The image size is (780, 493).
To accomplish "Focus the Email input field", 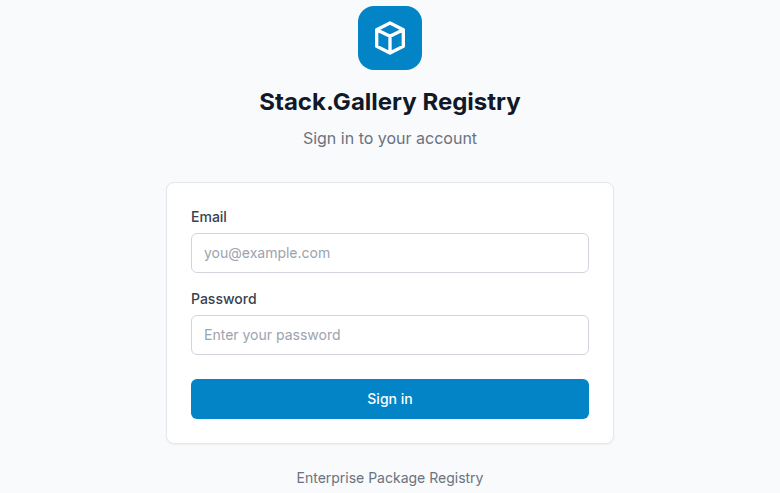I will 390,253.
